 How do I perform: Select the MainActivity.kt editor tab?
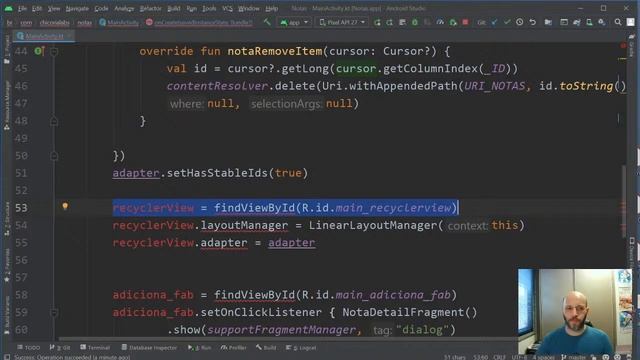point(44,36)
